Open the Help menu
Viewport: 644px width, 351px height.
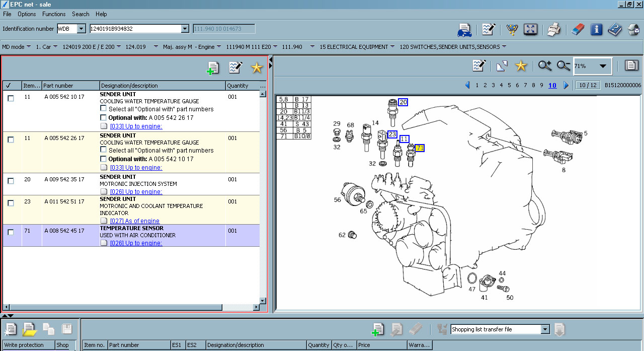(x=101, y=14)
